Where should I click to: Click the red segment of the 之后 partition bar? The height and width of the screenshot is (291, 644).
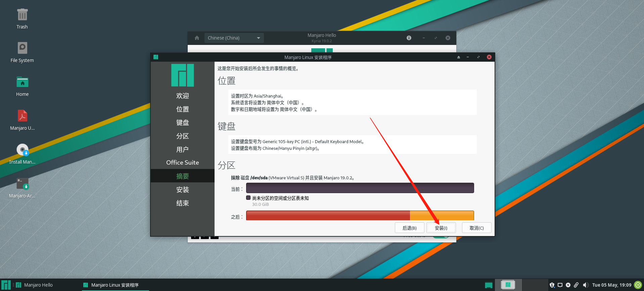[x=328, y=216]
